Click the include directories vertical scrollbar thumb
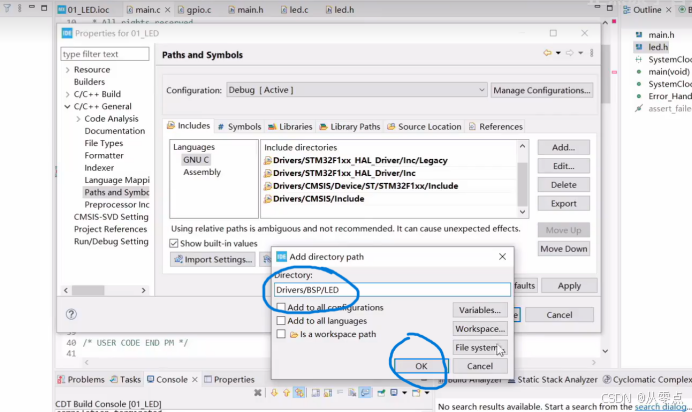This screenshot has width=692, height=412. pyautogui.click(x=522, y=184)
